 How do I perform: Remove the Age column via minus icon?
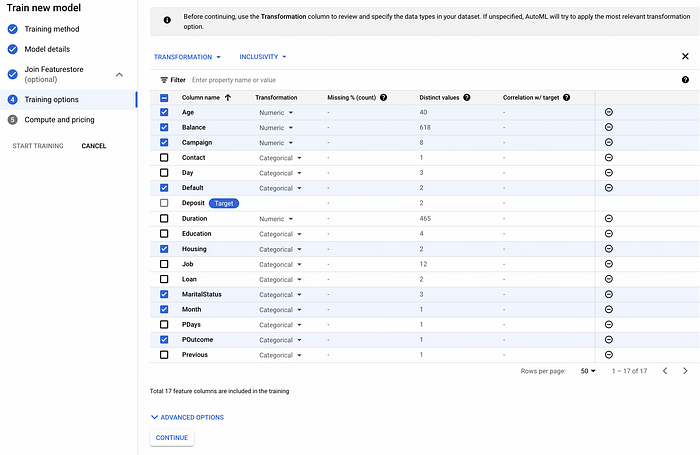pyautogui.click(x=608, y=112)
